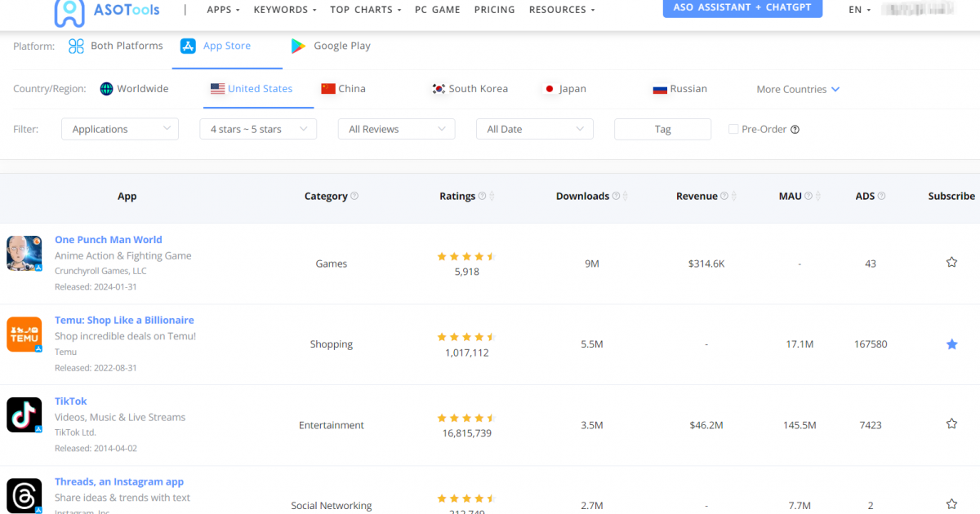
Task: Click the Temu app icon
Action: [24, 334]
